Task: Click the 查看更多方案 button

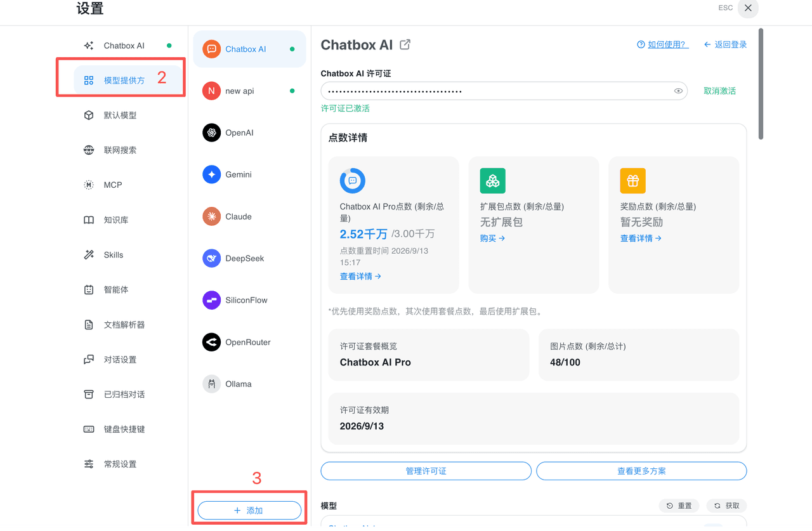Action: (641, 471)
